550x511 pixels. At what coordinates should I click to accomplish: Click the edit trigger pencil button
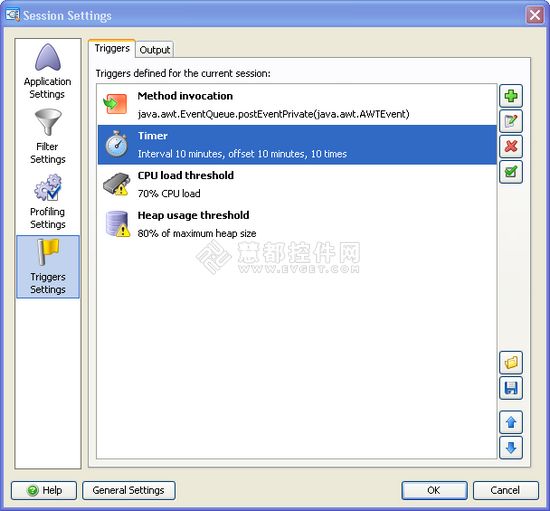pyautogui.click(x=511, y=121)
